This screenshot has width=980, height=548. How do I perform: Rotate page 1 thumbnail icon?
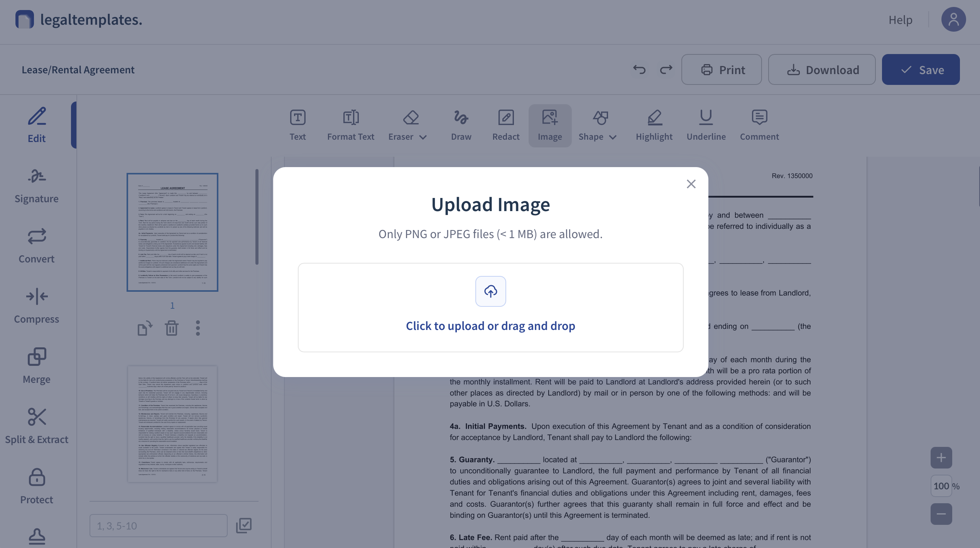coord(145,328)
